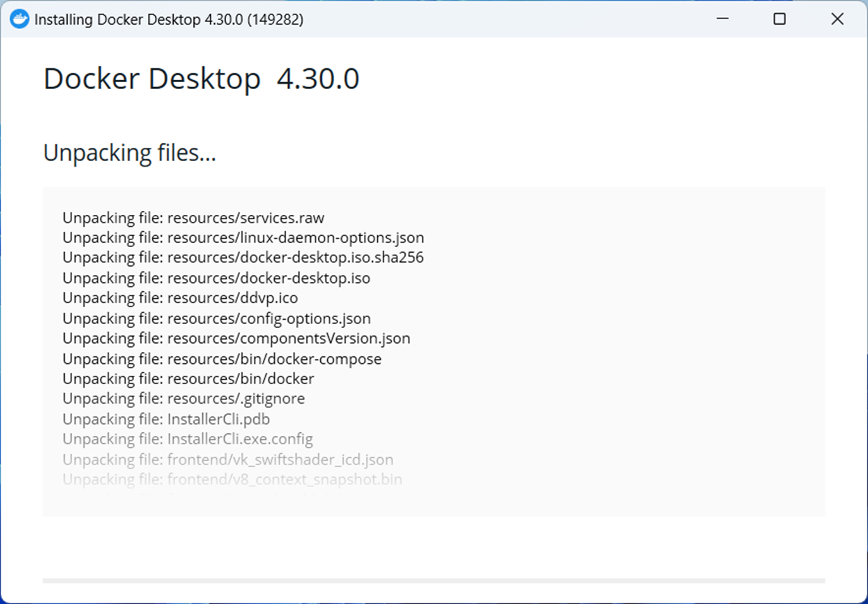The width and height of the screenshot is (868, 604).
Task: Click the resources/.gitignore unpacking line
Action: 183,399
